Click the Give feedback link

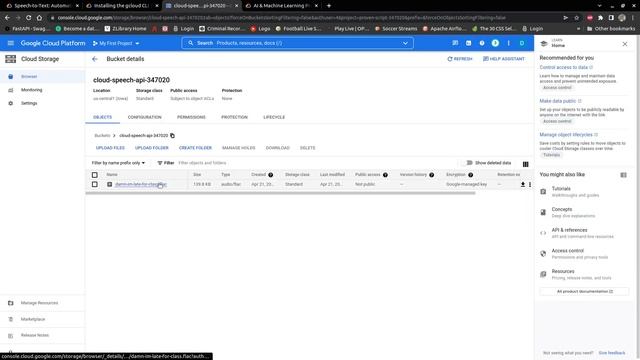(x=611, y=353)
